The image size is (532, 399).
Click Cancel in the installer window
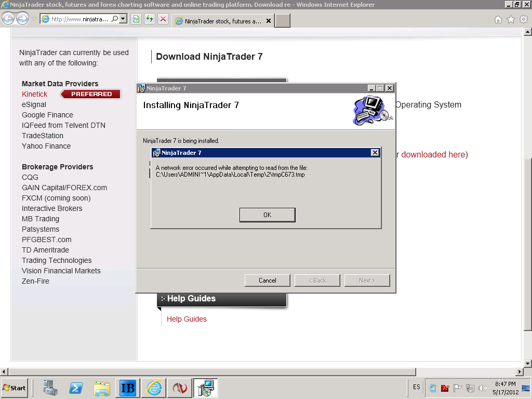click(x=268, y=281)
